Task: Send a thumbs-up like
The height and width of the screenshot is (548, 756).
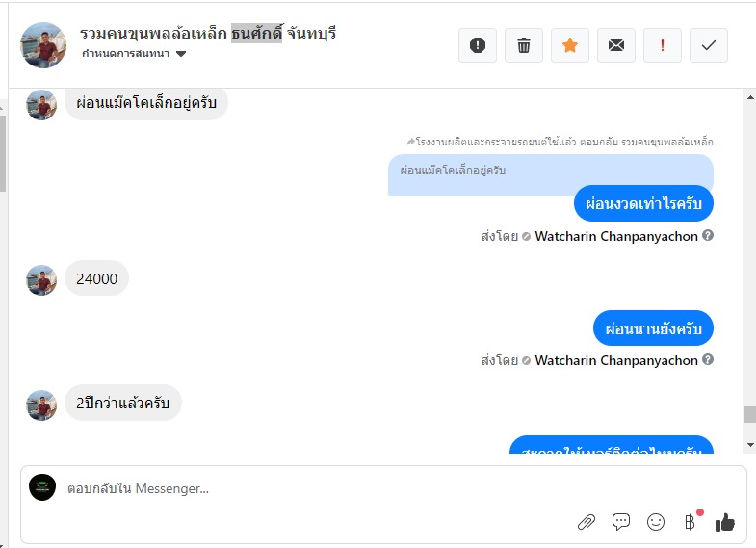Action: (725, 522)
